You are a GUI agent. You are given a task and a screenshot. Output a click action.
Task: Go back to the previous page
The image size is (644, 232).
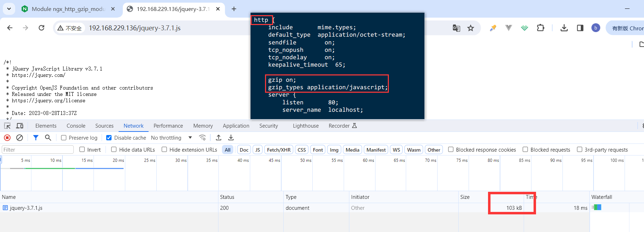point(10,28)
